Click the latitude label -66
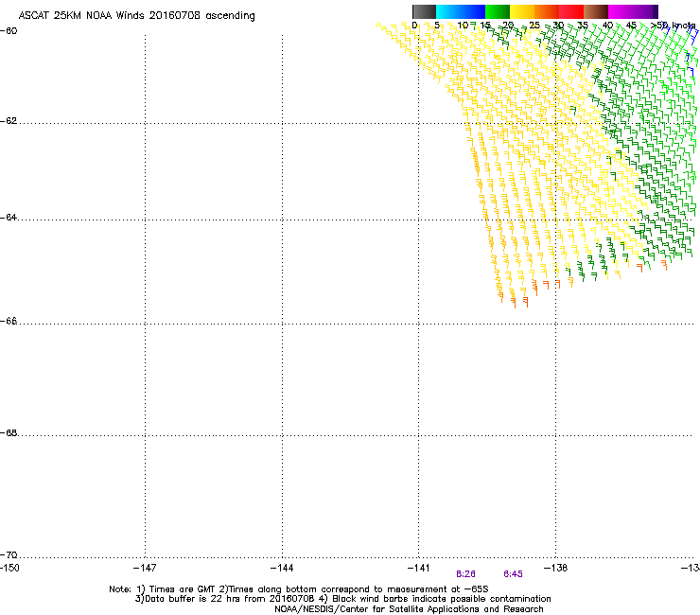700x615 pixels. 9,321
